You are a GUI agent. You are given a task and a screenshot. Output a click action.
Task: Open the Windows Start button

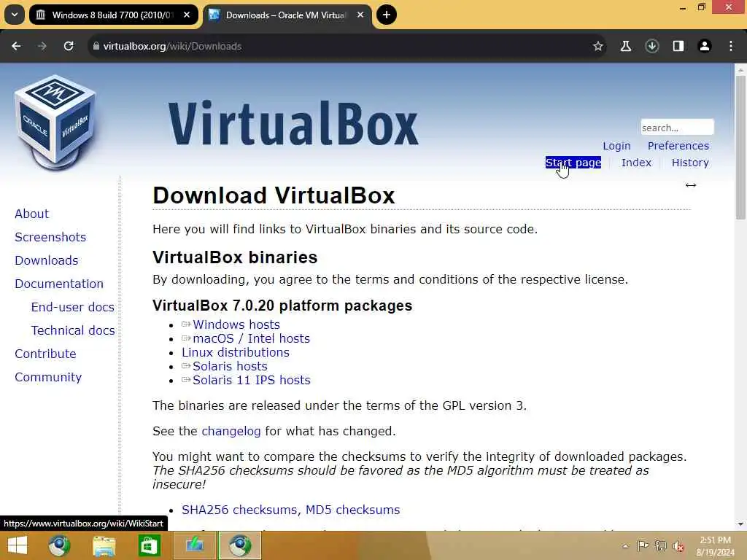(18, 545)
